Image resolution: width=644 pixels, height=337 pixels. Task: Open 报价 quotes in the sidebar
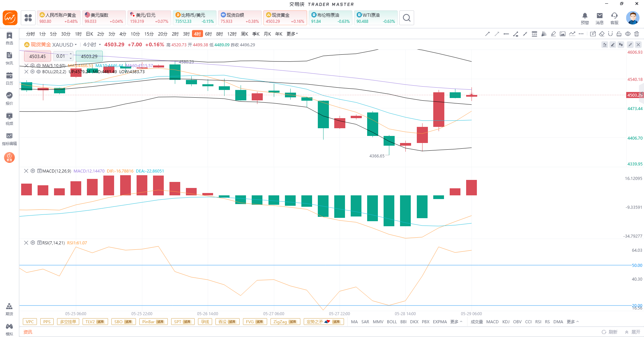(9, 99)
